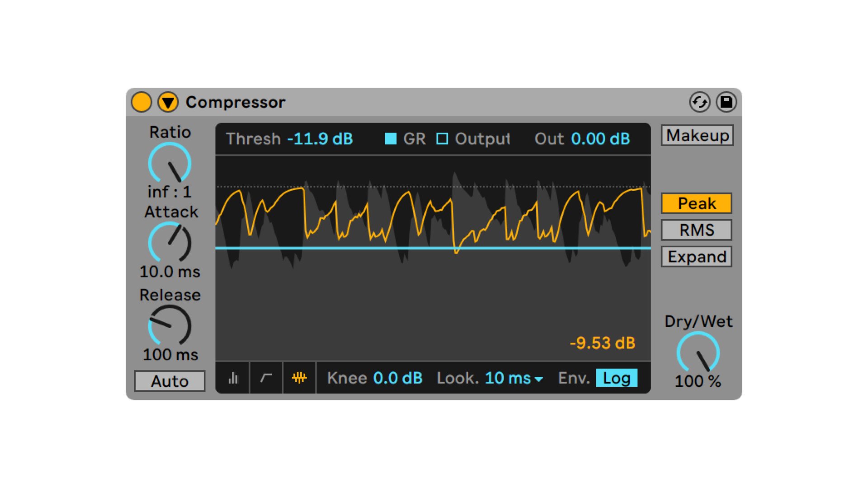Select the Out 0.00 dB value

(x=600, y=139)
